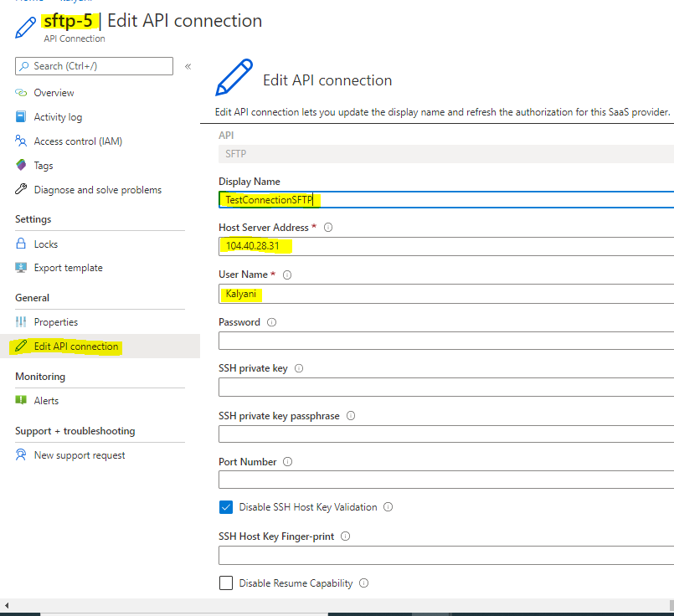Click the Activity log icon
Image resolution: width=674 pixels, height=616 pixels.
pyautogui.click(x=21, y=117)
